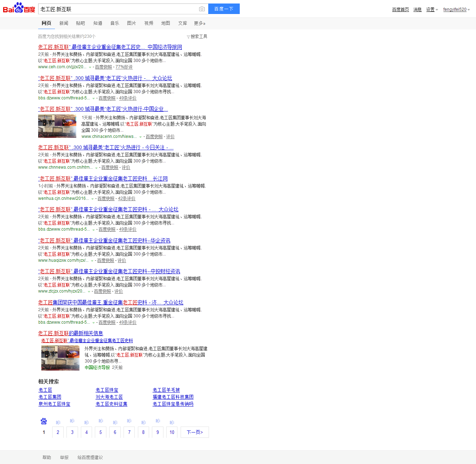Go to results page 5
This screenshot has width=476, height=464.
click(x=101, y=432)
